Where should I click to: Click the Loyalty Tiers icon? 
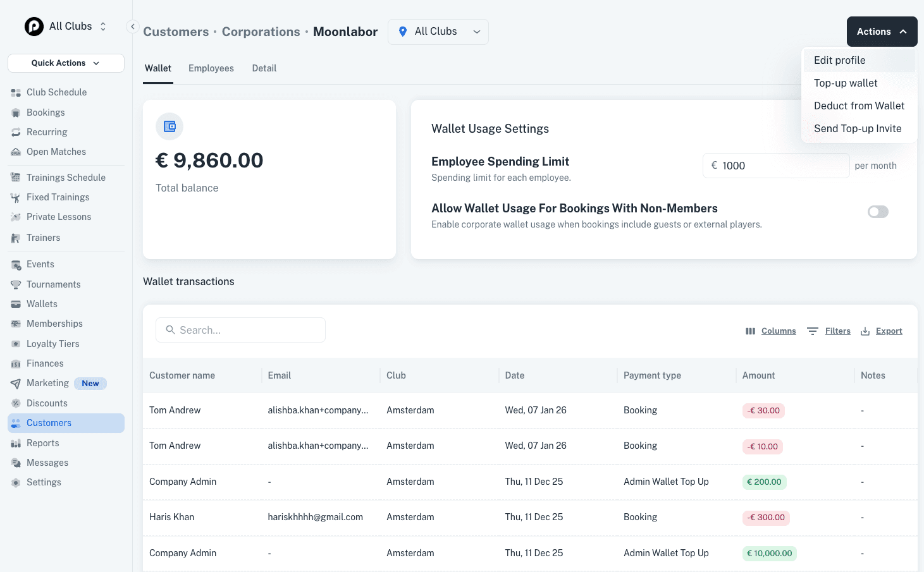click(16, 344)
